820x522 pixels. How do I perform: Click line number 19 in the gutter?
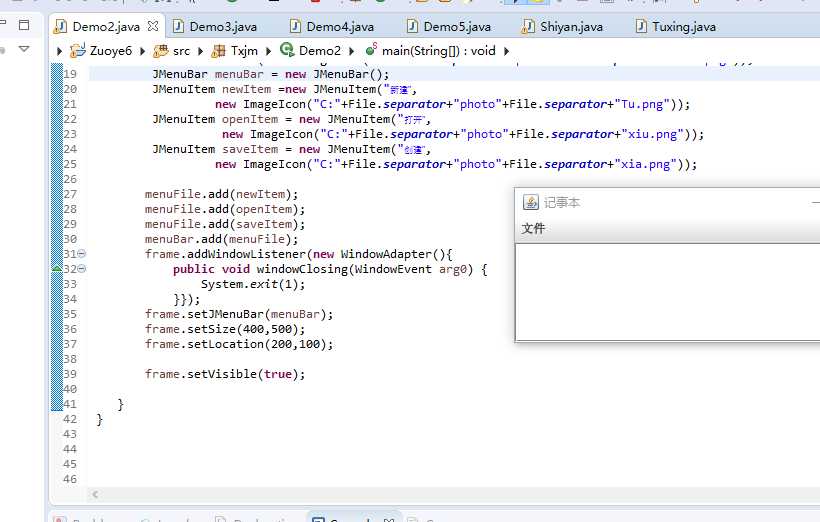(x=70, y=74)
